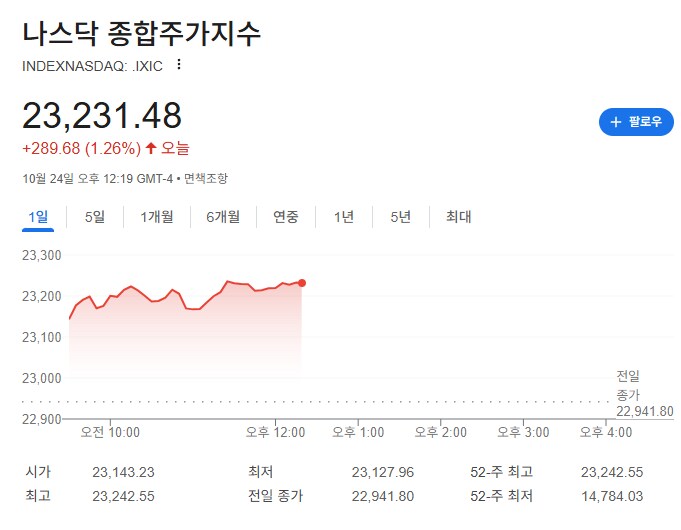Select the 1일 chart range tab
The width and height of the screenshot is (681, 530).
click(x=38, y=217)
